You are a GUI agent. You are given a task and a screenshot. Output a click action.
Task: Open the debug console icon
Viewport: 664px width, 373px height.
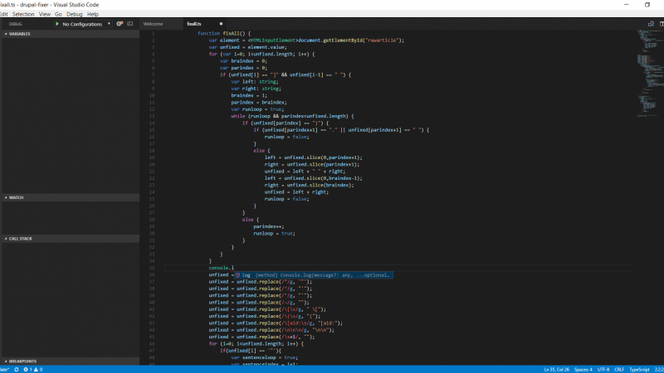pos(130,24)
